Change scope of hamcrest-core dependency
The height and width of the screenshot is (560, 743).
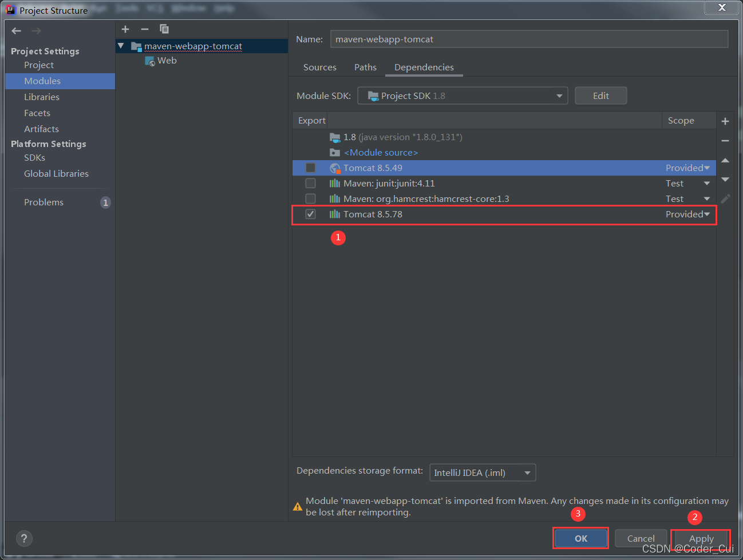tap(687, 198)
